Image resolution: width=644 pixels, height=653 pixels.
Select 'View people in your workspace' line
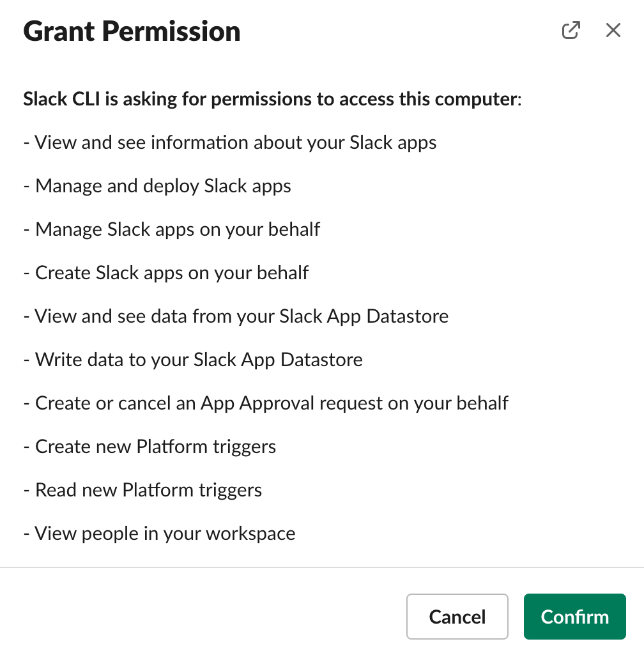click(x=160, y=534)
